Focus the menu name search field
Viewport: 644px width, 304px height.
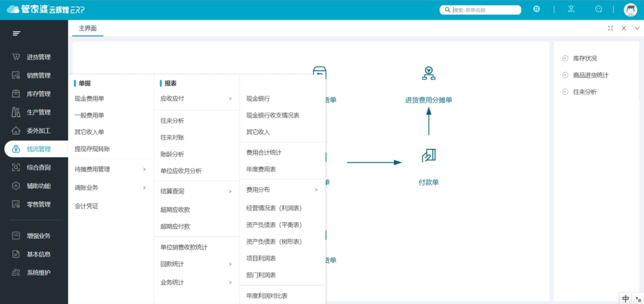(481, 10)
